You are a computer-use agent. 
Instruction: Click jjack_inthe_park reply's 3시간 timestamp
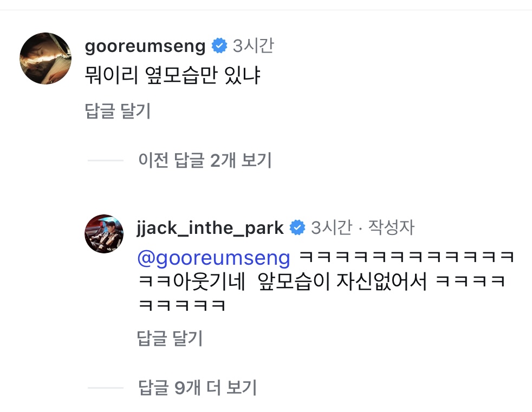tap(332, 227)
